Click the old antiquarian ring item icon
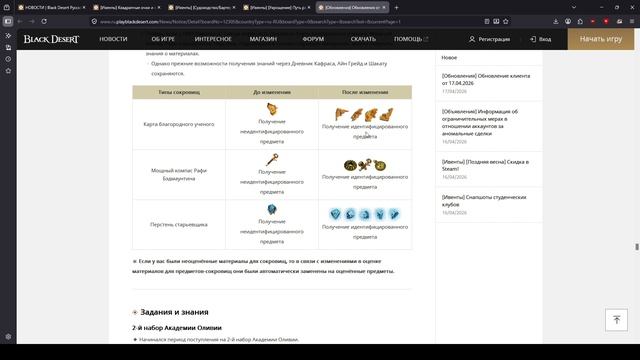This screenshot has height=360, width=640. tap(272, 209)
